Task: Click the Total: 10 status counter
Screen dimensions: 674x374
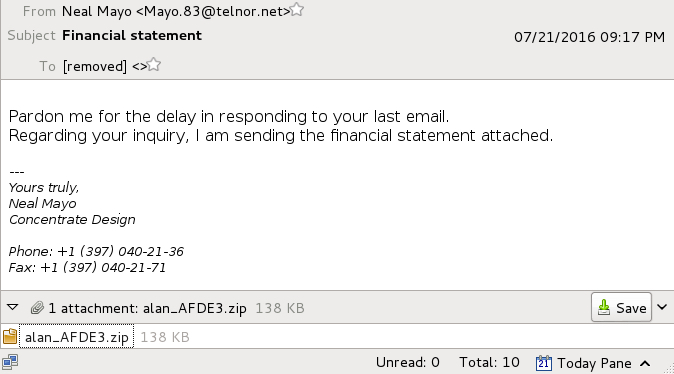Action: click(489, 362)
